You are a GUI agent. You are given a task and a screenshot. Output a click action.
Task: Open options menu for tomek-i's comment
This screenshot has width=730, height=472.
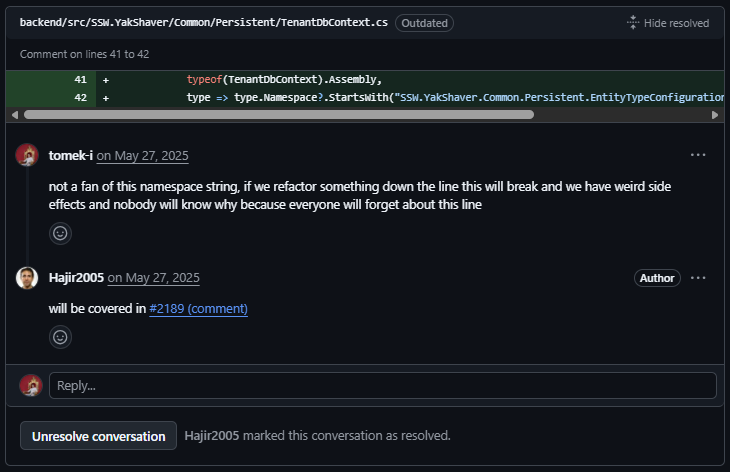click(698, 155)
